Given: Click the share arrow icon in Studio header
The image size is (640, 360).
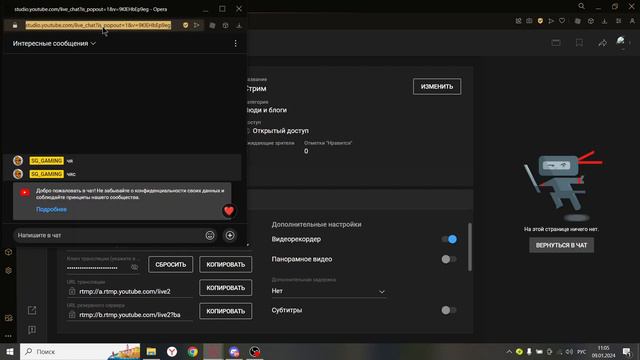Looking at the screenshot, I should point(602,43).
